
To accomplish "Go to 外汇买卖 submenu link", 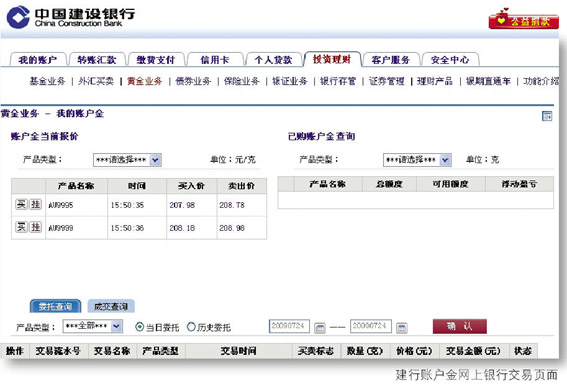I will point(96,81).
